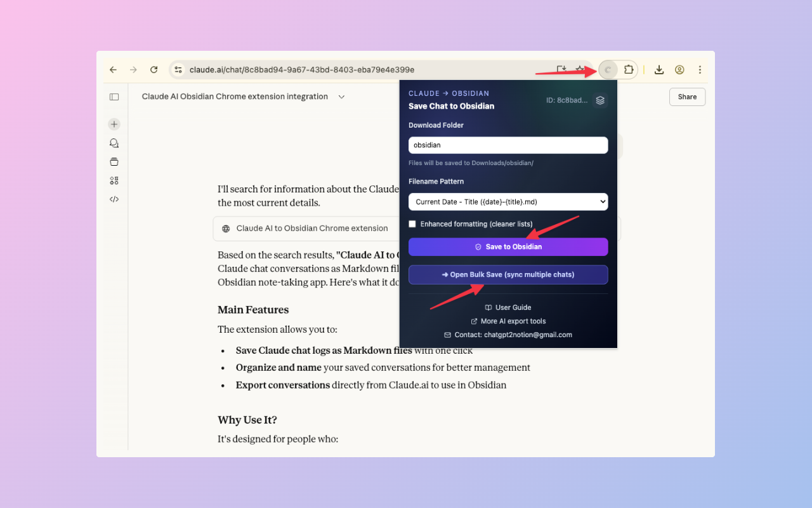
Task: Expand the chat title chevron menu
Action: click(x=341, y=97)
